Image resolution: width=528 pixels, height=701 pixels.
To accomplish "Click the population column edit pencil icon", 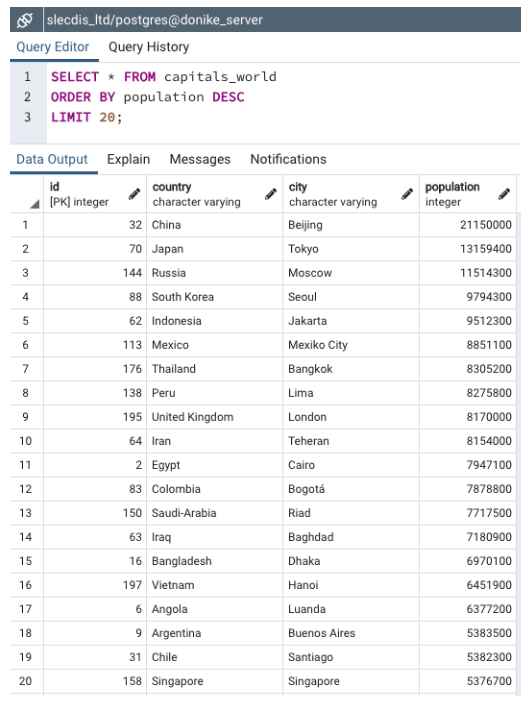I will point(504,194).
